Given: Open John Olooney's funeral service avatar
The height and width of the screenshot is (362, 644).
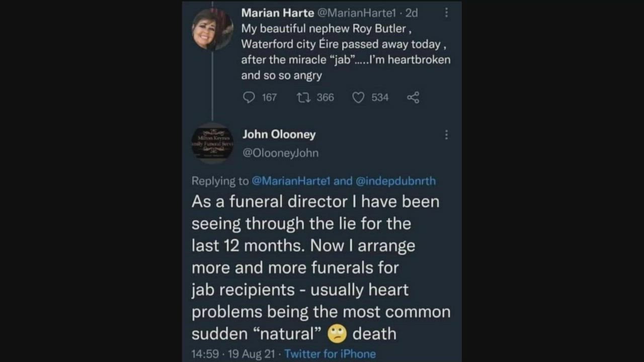Looking at the screenshot, I should [212, 143].
